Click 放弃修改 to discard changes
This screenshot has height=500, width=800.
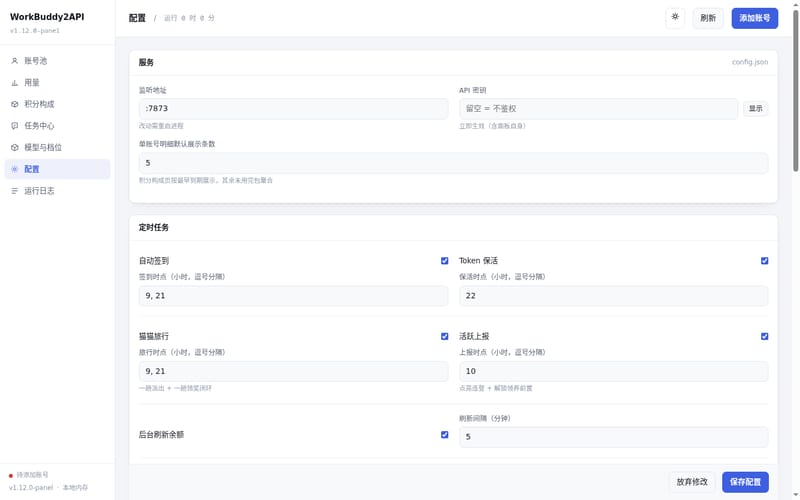pos(692,482)
